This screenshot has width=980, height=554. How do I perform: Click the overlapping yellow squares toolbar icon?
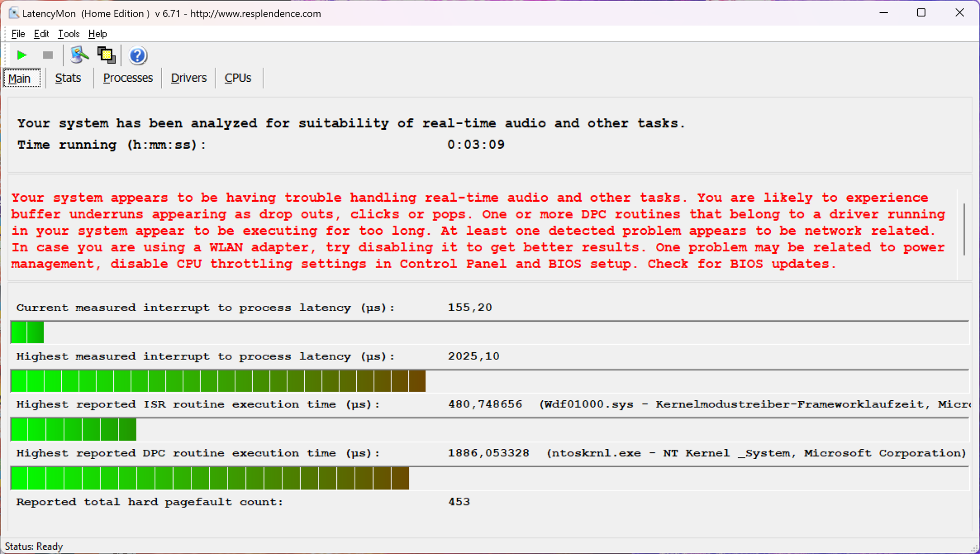[x=106, y=55]
